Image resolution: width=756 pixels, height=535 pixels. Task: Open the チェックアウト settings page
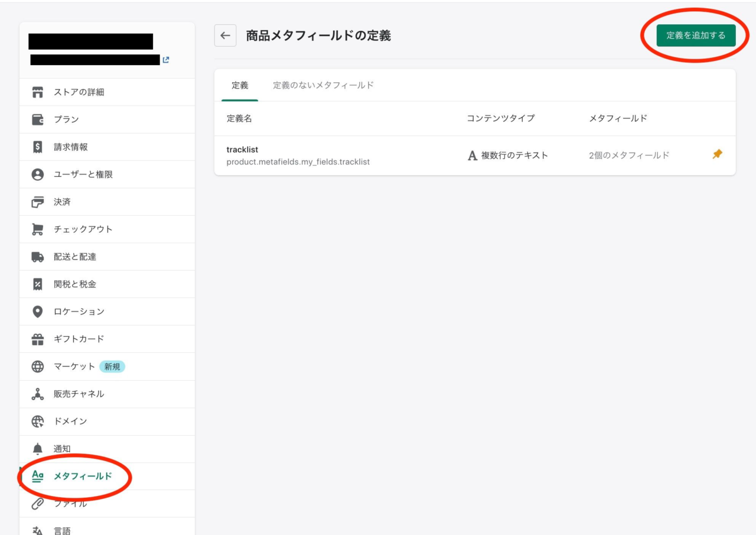[x=107, y=229]
